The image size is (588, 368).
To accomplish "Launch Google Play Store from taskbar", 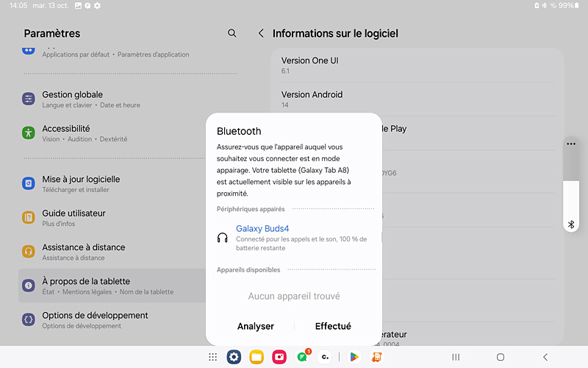I will [x=354, y=357].
